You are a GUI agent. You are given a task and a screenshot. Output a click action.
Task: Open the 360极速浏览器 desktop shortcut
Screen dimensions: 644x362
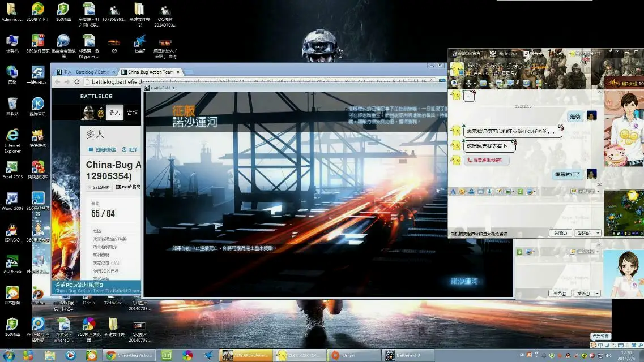tap(89, 329)
